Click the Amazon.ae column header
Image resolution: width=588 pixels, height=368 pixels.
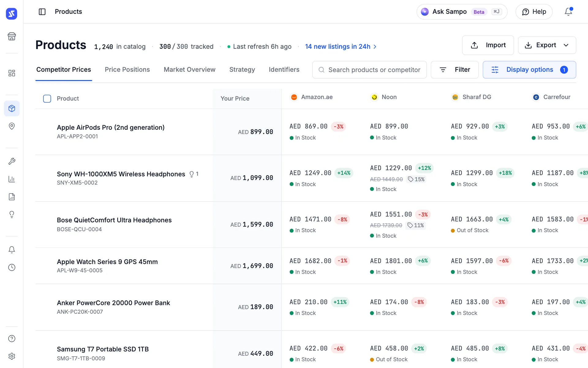[x=311, y=97]
